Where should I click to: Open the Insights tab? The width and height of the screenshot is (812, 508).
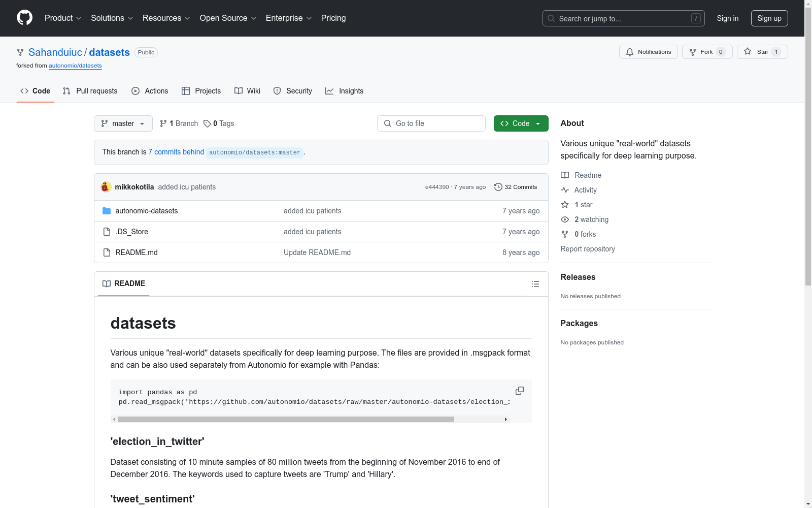(x=345, y=91)
